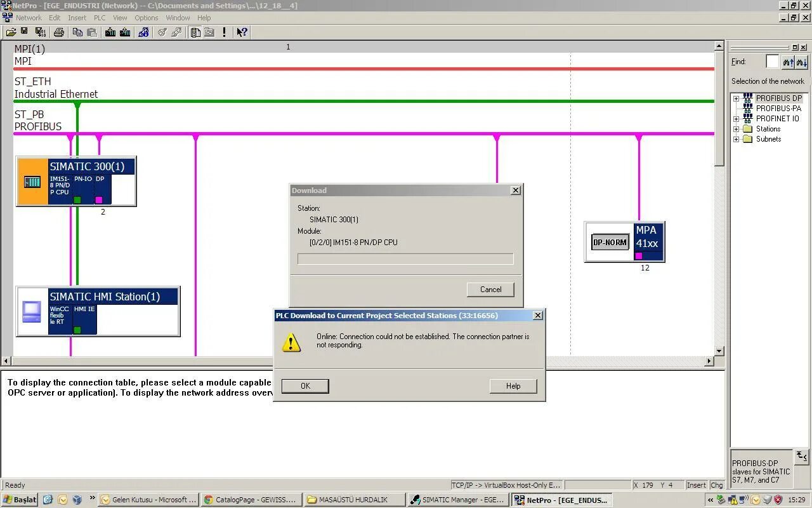Select the Stations folder in the catalog
Viewport: 812px width, 508px height.
pos(768,129)
